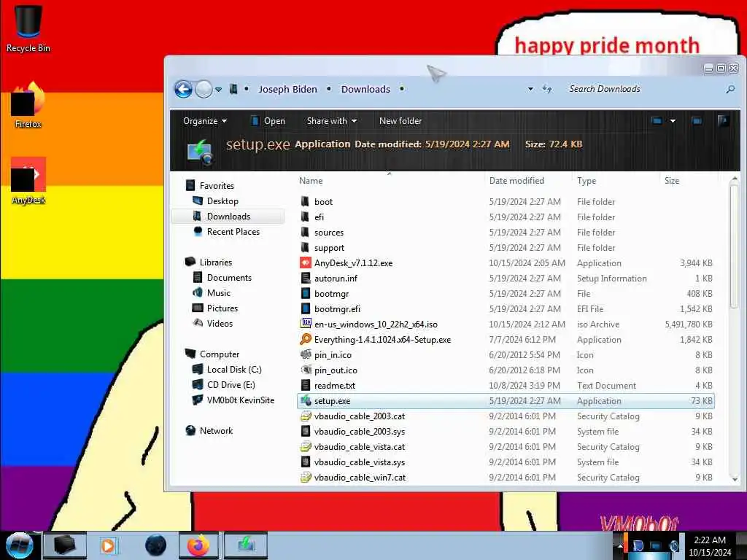Select Recent Places under Favorites
The width and height of the screenshot is (747, 560).
tap(233, 231)
